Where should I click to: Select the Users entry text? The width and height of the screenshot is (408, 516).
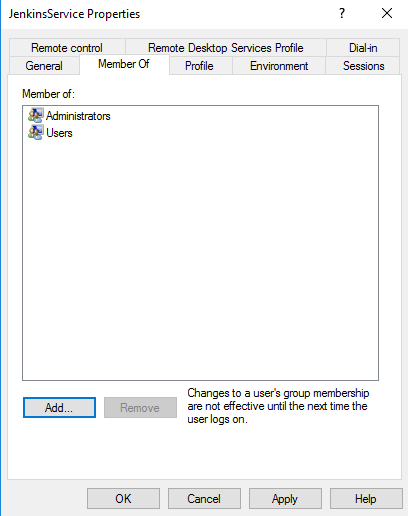click(x=59, y=133)
